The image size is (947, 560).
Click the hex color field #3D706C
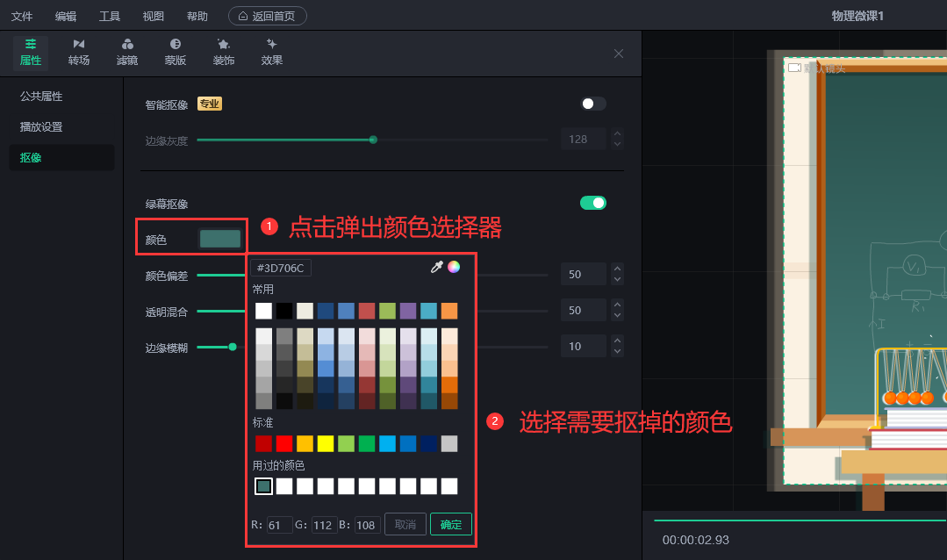click(x=281, y=268)
